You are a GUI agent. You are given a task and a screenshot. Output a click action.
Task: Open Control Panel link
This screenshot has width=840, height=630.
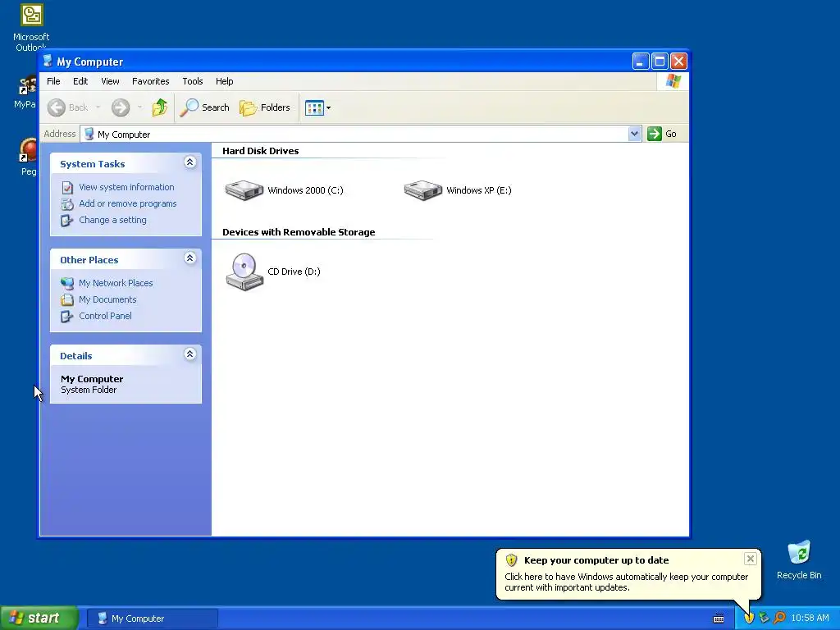pos(105,316)
